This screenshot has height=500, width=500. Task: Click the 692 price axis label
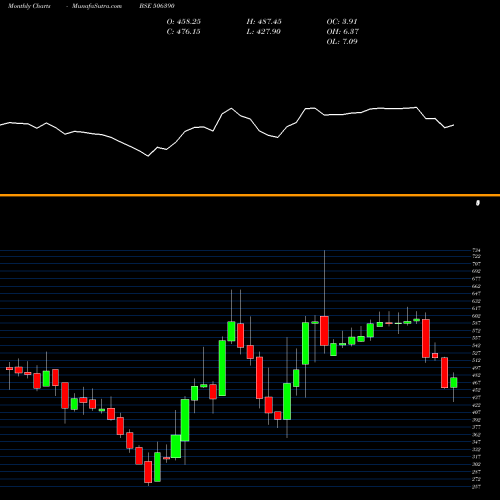coord(476,271)
